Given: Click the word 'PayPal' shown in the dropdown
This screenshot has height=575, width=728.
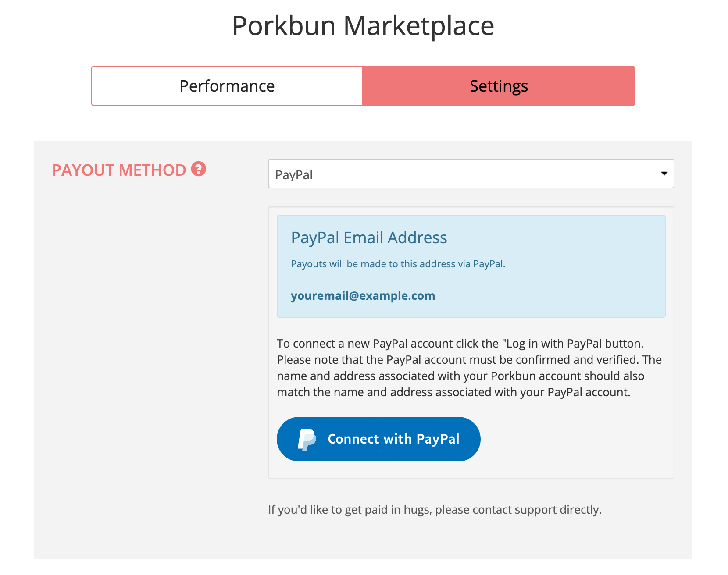Looking at the screenshot, I should [x=294, y=175].
